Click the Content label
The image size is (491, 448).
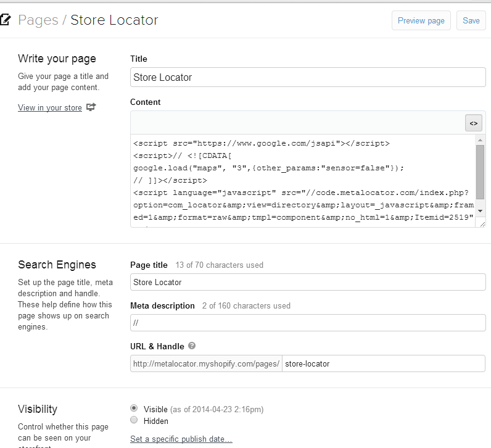[146, 102]
